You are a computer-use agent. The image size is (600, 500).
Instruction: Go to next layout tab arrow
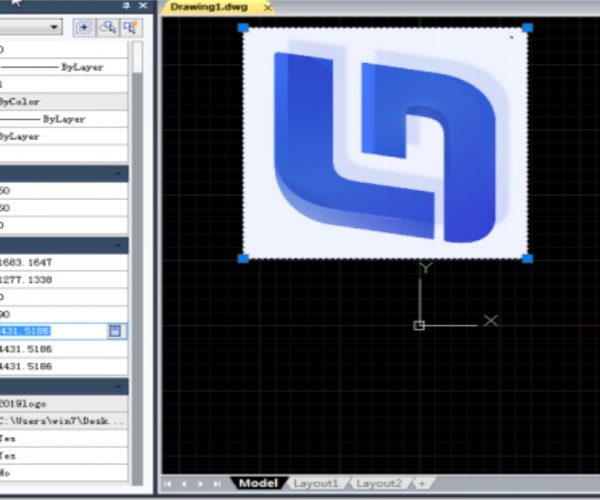201,484
